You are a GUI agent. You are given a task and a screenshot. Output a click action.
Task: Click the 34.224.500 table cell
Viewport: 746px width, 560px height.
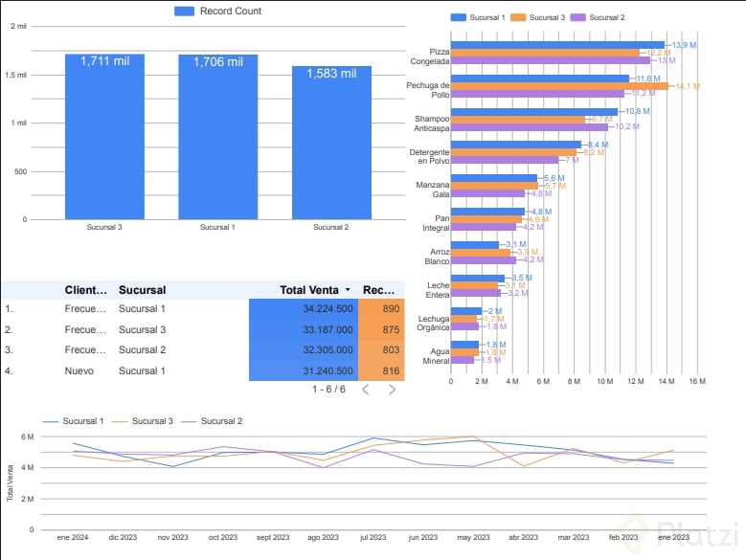(304, 308)
